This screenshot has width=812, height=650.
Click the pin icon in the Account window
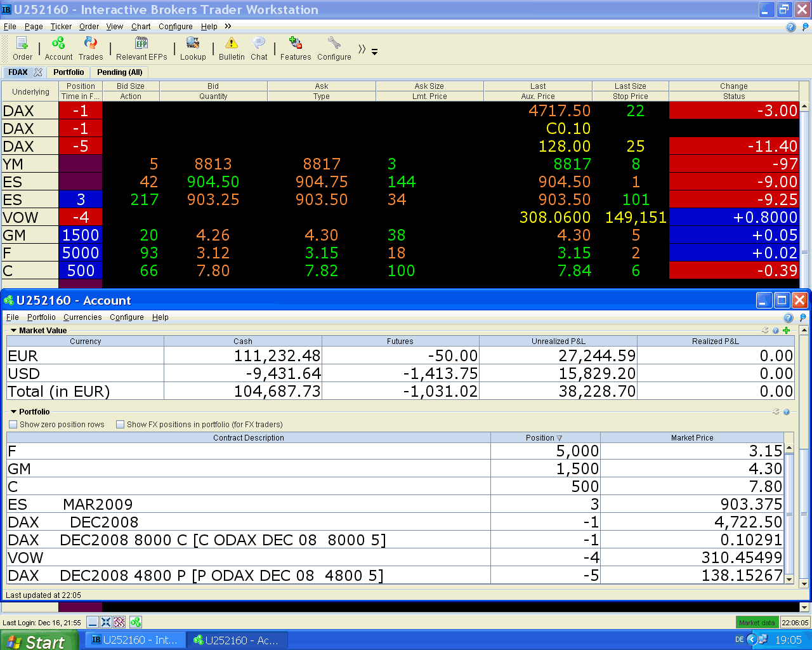click(804, 317)
